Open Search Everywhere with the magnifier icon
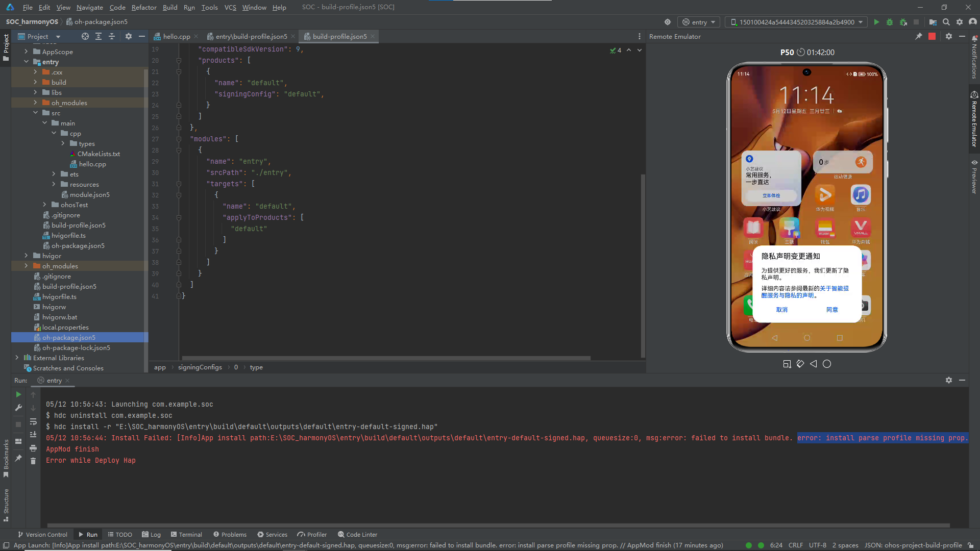Screen dimensions: 980x551 point(947,22)
